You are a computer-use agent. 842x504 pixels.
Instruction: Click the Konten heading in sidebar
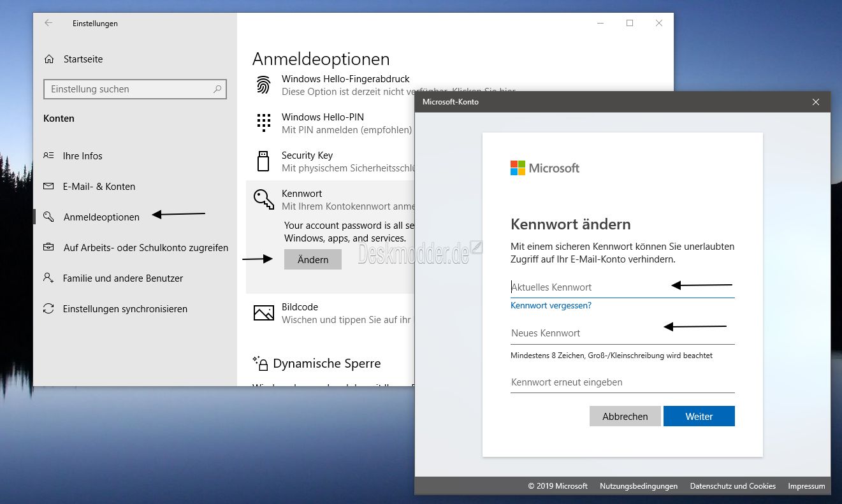(x=59, y=119)
